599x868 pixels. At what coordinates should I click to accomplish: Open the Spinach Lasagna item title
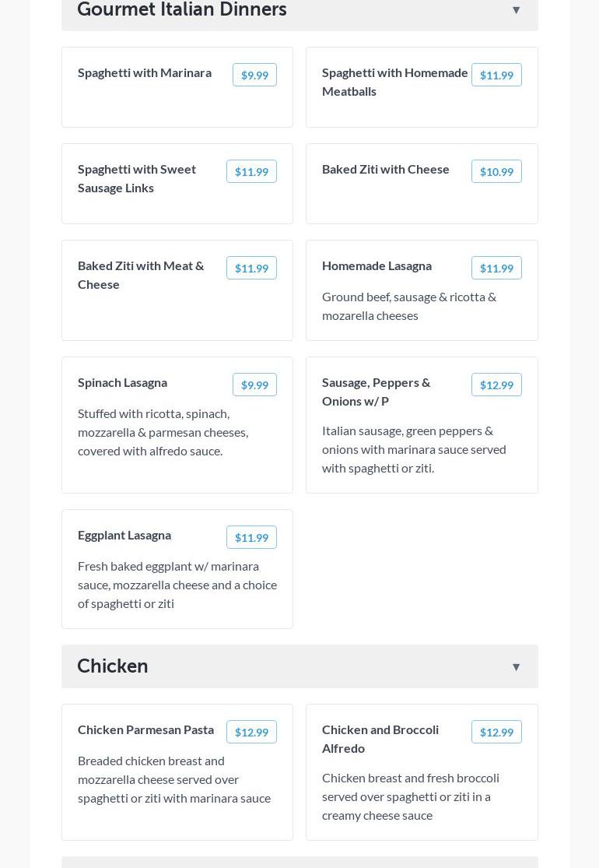122,382
